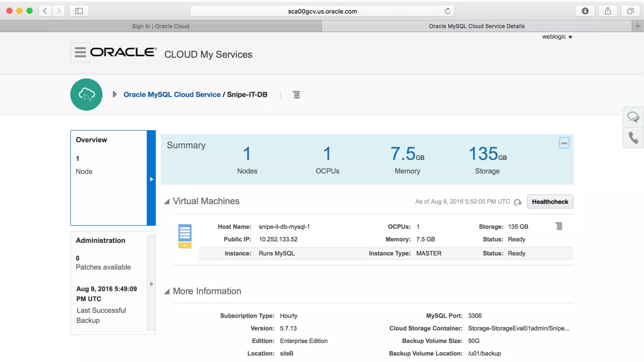Run the Healthcheck button
This screenshot has height=362, width=644.
click(x=550, y=202)
